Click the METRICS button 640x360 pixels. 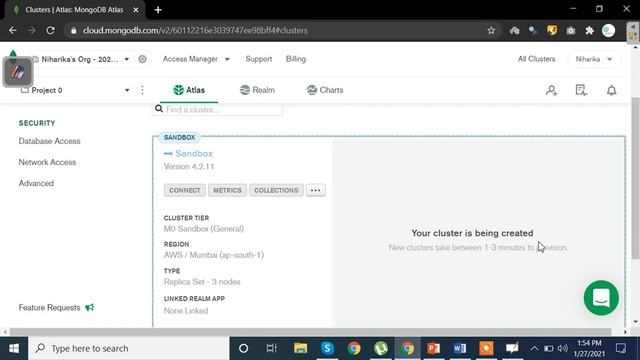(227, 190)
